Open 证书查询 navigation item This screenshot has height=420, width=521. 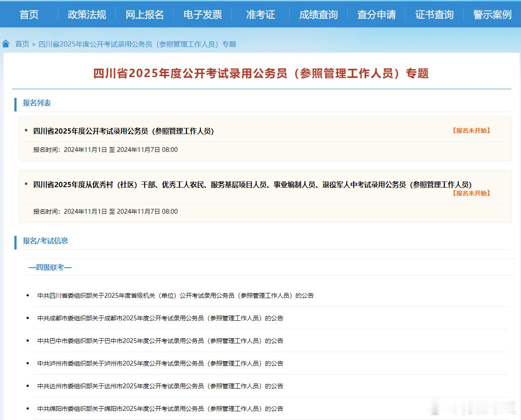click(434, 15)
